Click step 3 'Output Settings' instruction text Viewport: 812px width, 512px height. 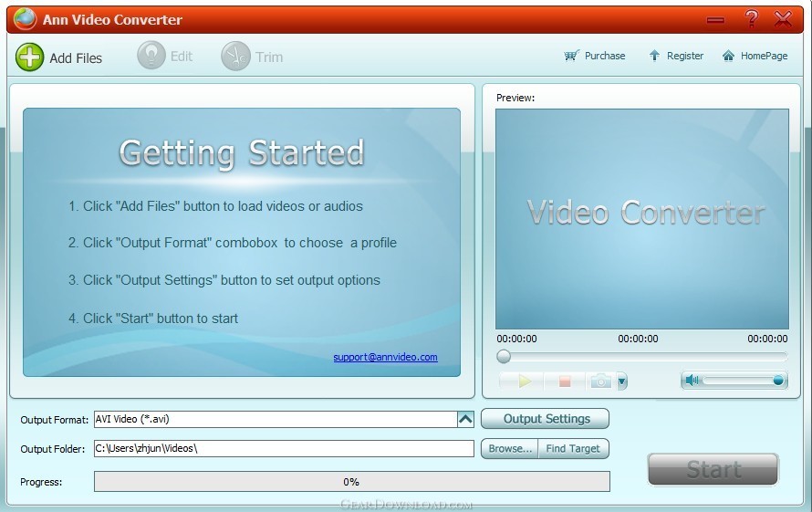point(224,280)
